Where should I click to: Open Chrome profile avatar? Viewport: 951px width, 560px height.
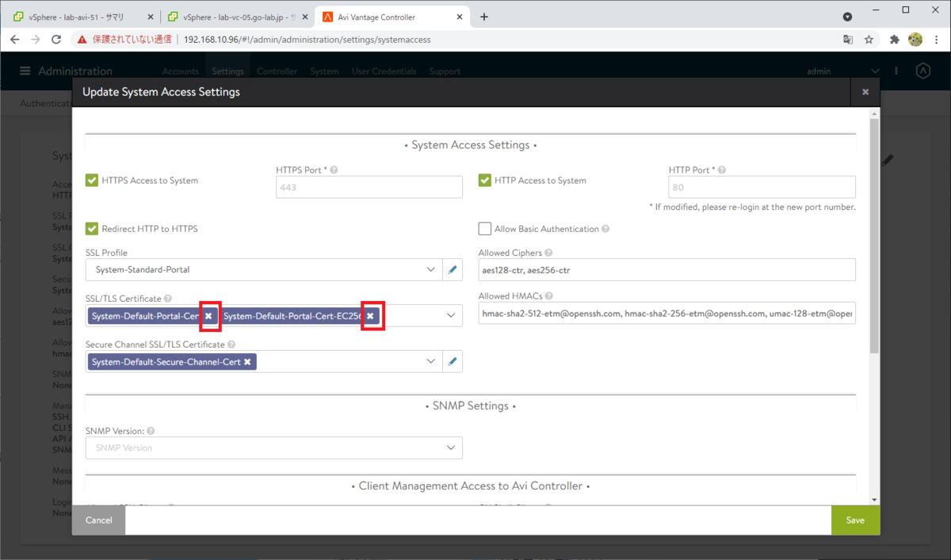pos(915,39)
